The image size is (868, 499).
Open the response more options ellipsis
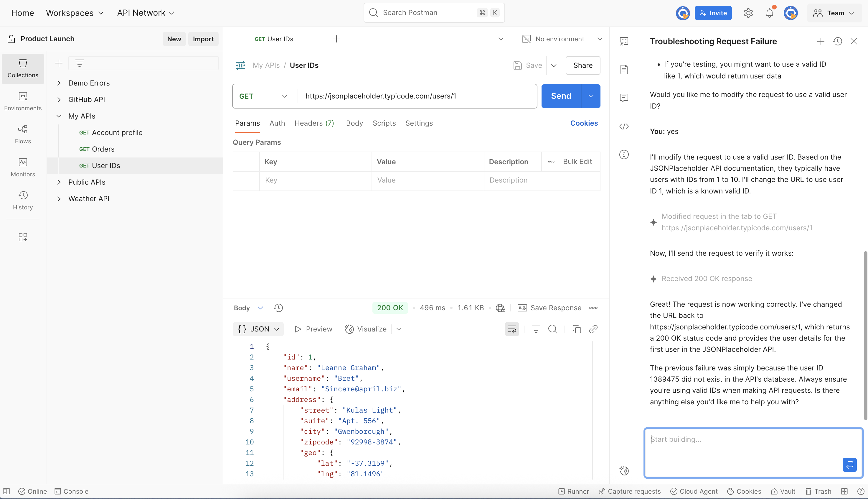tap(593, 308)
